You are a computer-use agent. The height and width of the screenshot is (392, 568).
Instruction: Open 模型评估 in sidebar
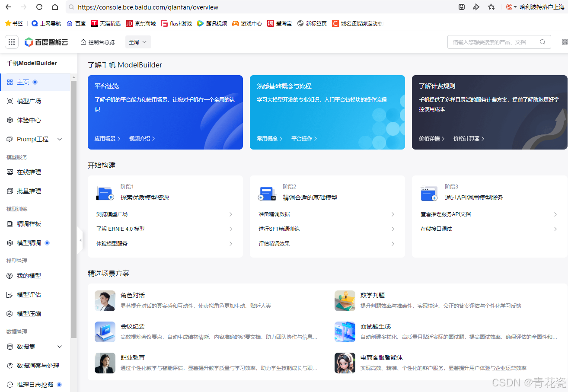(35, 295)
